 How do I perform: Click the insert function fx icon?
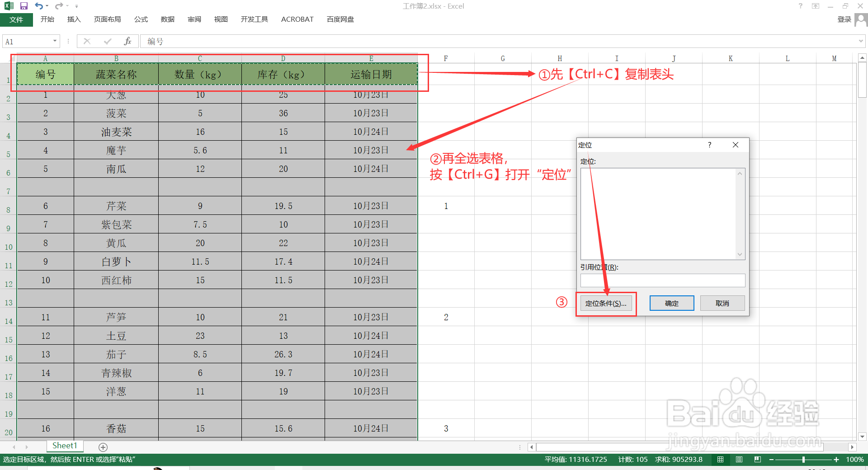click(127, 42)
